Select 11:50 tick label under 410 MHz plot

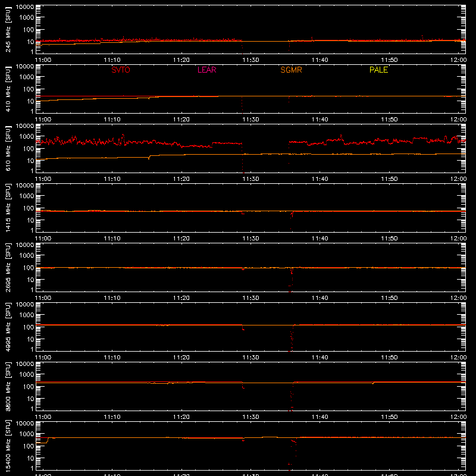[x=389, y=120]
